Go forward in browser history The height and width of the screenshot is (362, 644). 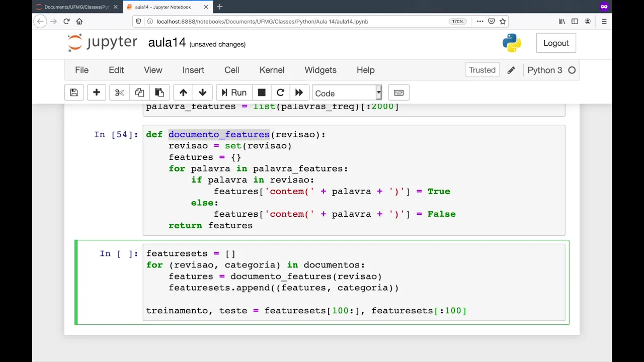click(53, 22)
